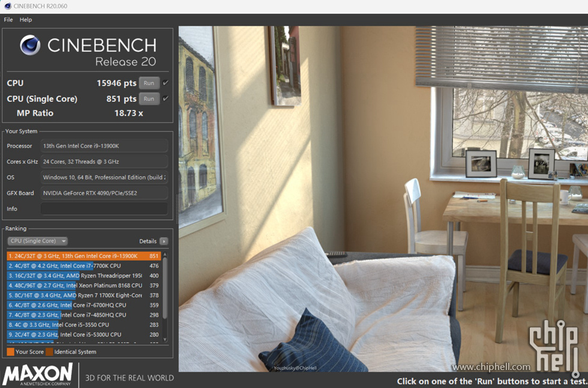Open the CPU (Single Core) ranking dropdown

coord(37,241)
